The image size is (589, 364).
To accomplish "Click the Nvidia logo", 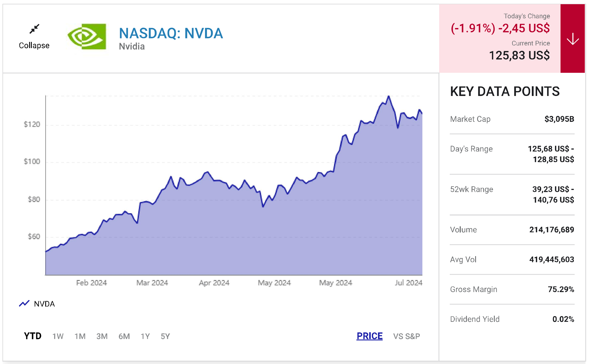I will (x=87, y=37).
